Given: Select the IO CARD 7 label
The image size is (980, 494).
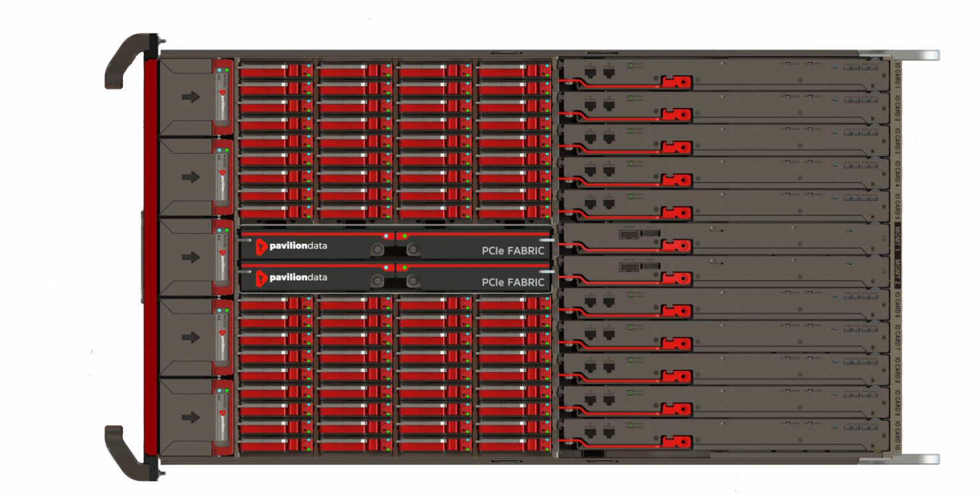Looking at the screenshot, I should click(896, 337).
